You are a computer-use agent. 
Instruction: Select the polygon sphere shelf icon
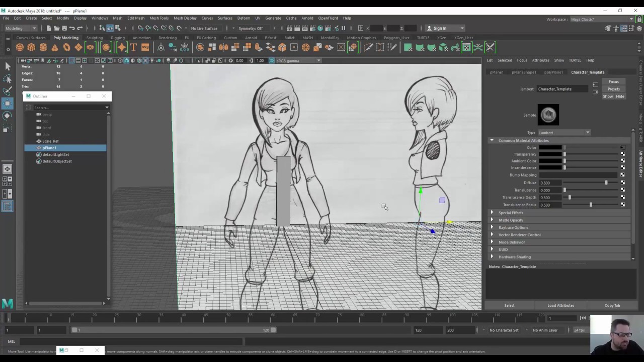click(20, 47)
